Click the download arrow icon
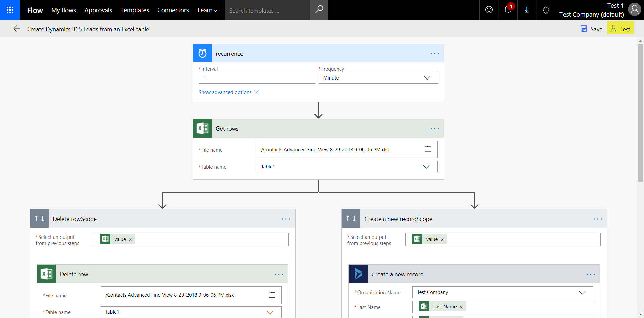Viewport: 644px width, 318px height. [527, 10]
